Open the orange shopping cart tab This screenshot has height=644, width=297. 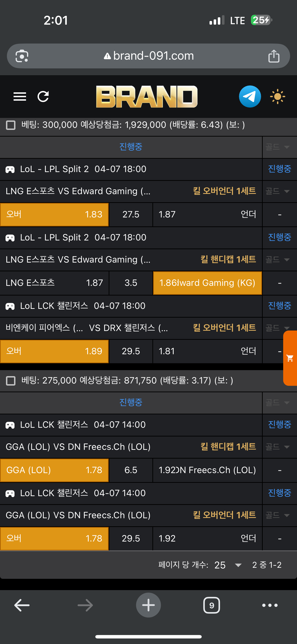[x=290, y=358]
